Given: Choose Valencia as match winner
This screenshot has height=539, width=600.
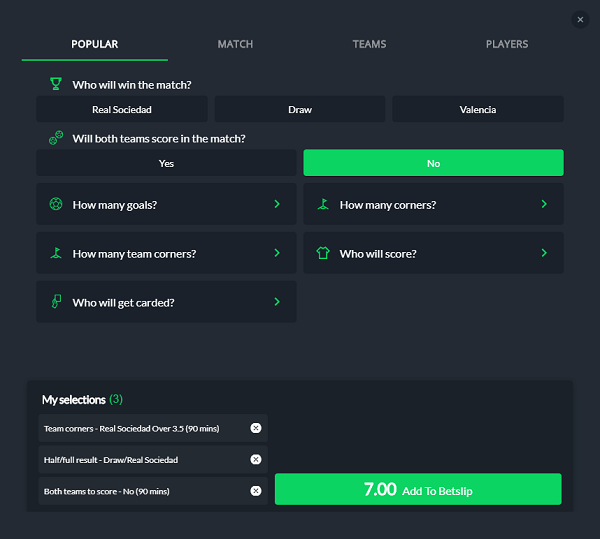Looking at the screenshot, I should pyautogui.click(x=478, y=109).
